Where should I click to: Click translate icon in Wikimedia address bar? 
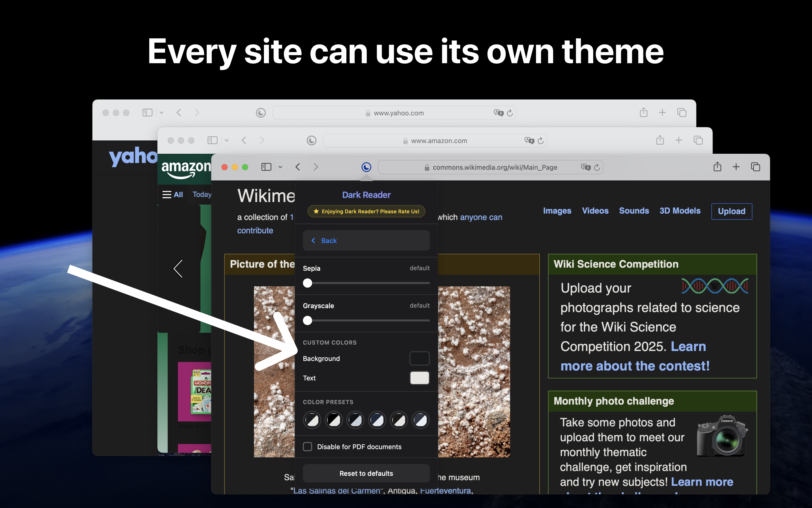click(x=586, y=167)
